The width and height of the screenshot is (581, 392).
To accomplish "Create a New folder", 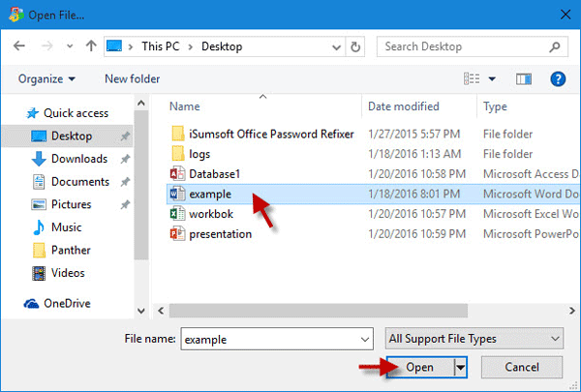I will click(133, 79).
